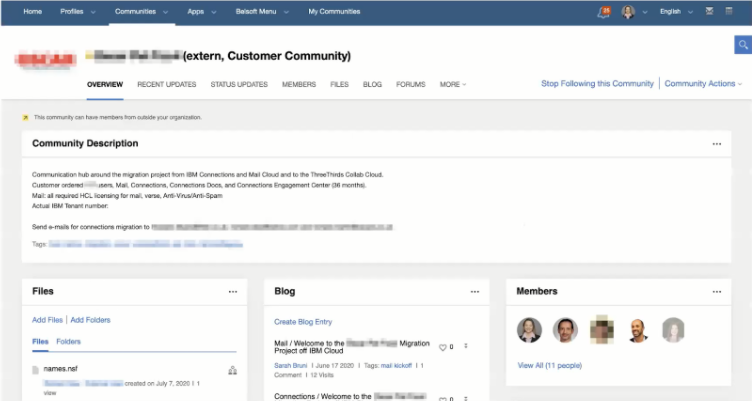Switch to FILES tab
The height and width of the screenshot is (401, 755).
(339, 84)
